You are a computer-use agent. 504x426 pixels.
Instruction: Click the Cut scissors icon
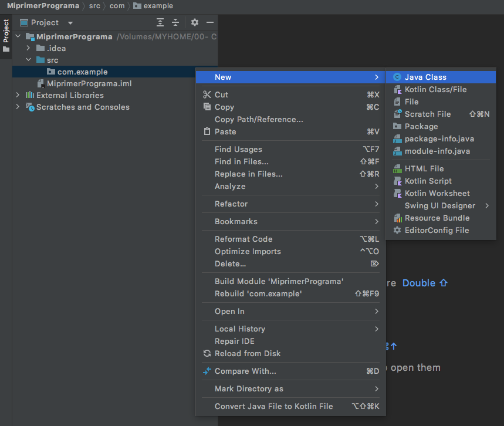[x=207, y=94]
